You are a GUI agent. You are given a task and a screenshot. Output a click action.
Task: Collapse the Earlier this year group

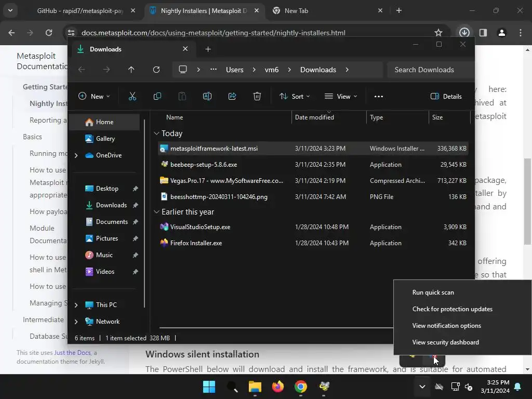click(x=156, y=212)
